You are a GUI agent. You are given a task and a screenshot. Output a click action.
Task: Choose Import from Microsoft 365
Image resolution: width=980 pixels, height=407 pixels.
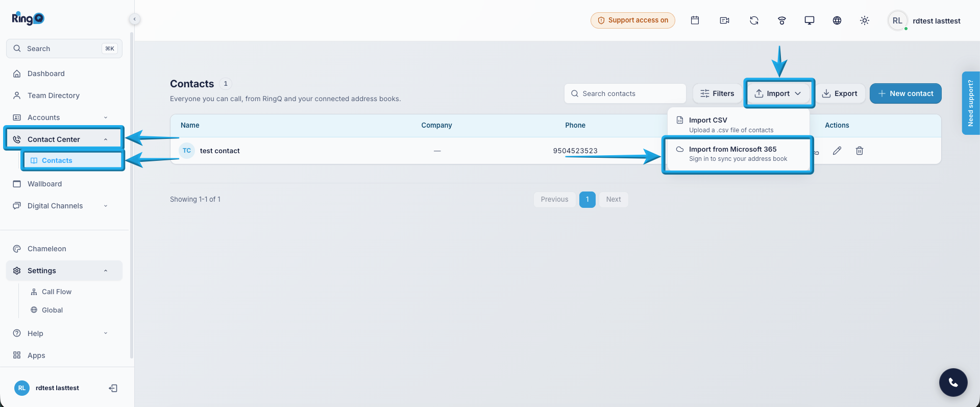pyautogui.click(x=738, y=154)
